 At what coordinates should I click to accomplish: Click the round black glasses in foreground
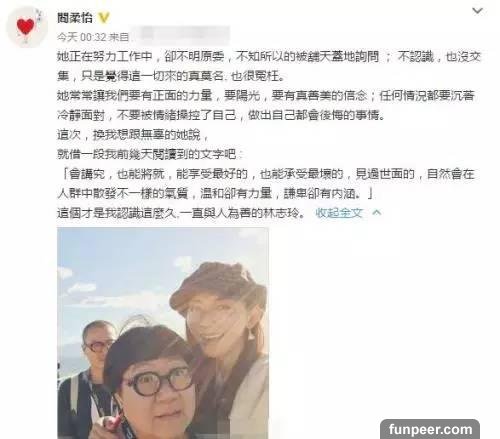(157, 381)
